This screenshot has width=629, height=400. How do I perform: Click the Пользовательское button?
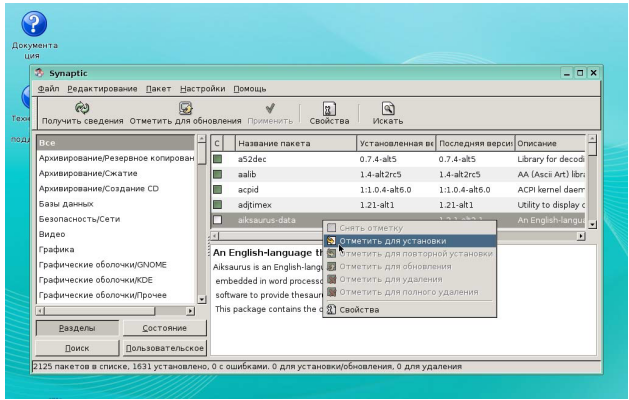click(x=164, y=348)
